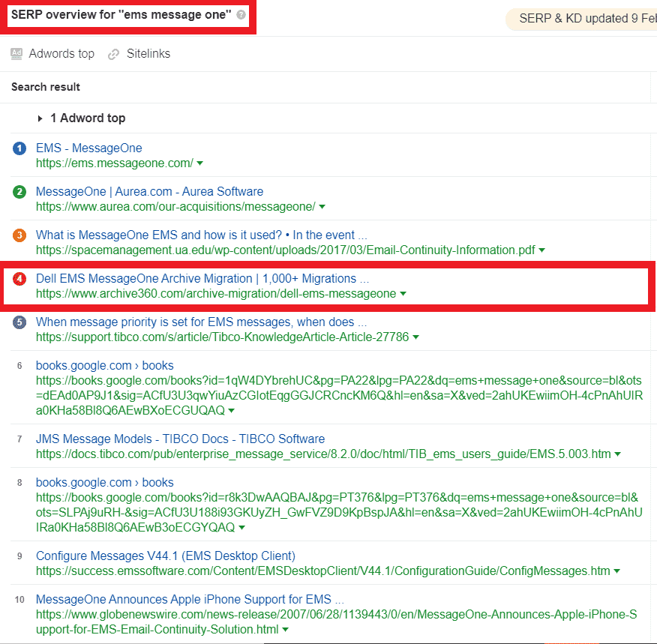Viewport: 657px width, 644px height.
Task: Open What is MessageOne EMS result title
Action: coord(202,235)
